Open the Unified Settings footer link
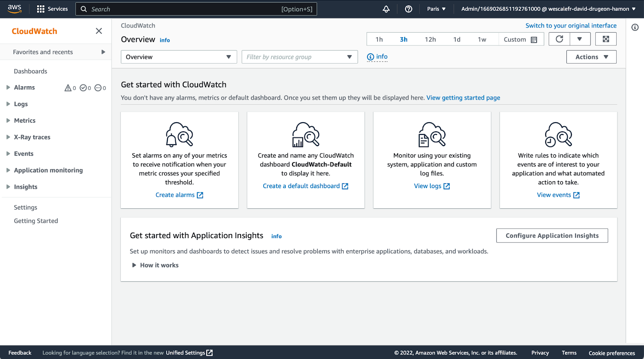Image resolution: width=644 pixels, height=359 pixels. [189, 353]
